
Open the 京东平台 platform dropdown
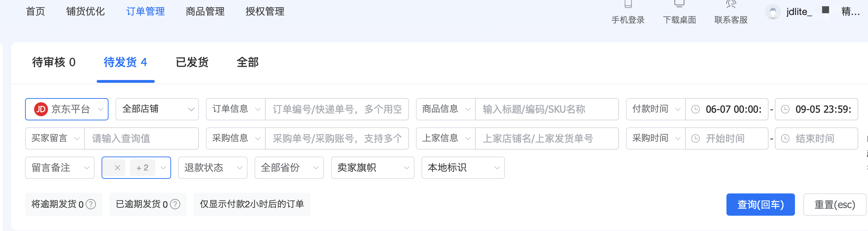(x=67, y=109)
